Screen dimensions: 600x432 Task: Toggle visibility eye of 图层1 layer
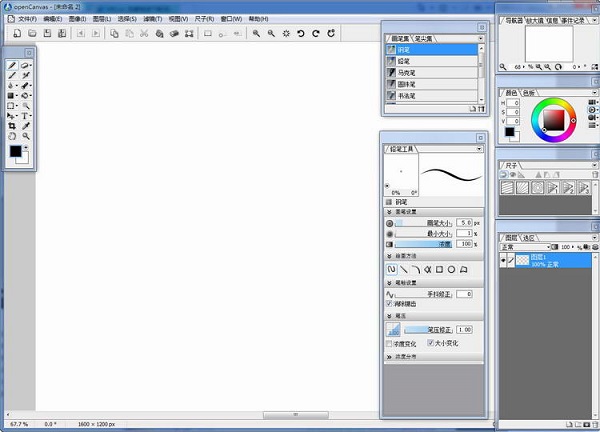pyautogui.click(x=504, y=261)
